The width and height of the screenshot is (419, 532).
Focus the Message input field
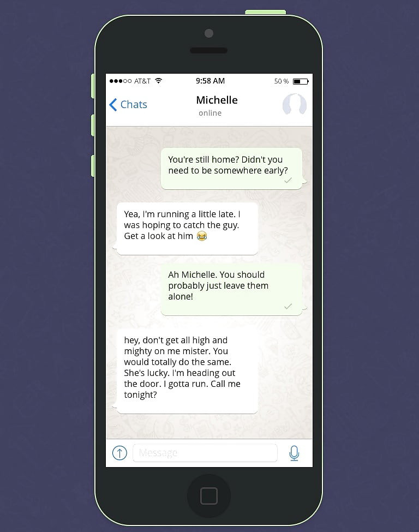(x=205, y=453)
